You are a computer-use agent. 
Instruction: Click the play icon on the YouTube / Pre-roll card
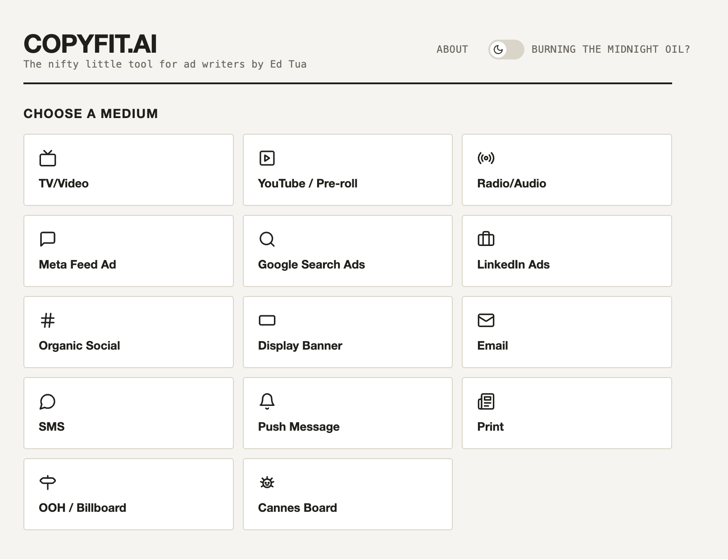pos(267,158)
